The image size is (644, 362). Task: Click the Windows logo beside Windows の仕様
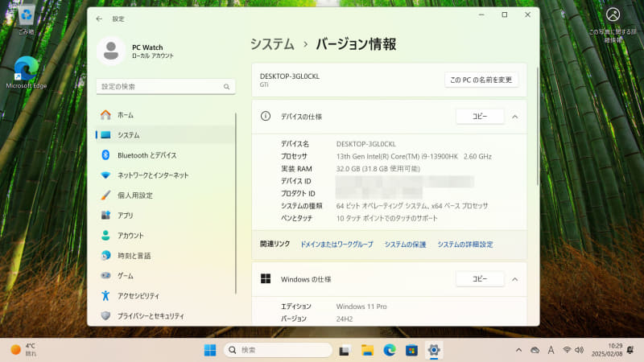pos(266,279)
